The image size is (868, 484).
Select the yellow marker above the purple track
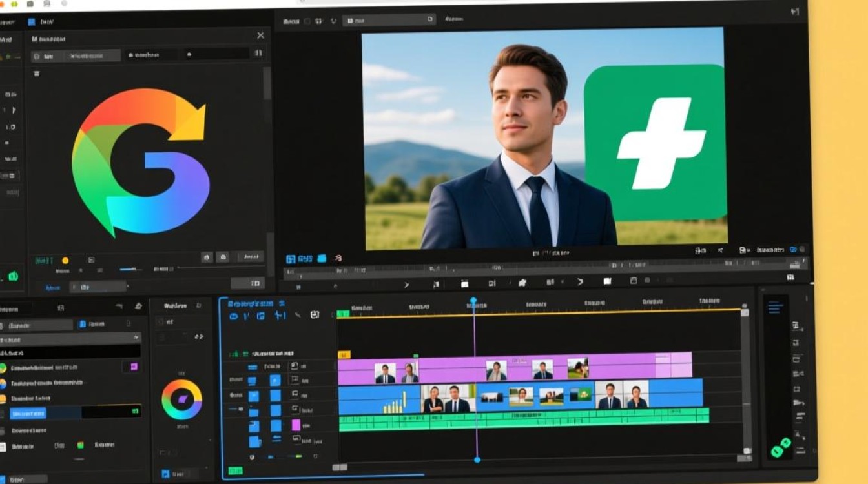344,354
